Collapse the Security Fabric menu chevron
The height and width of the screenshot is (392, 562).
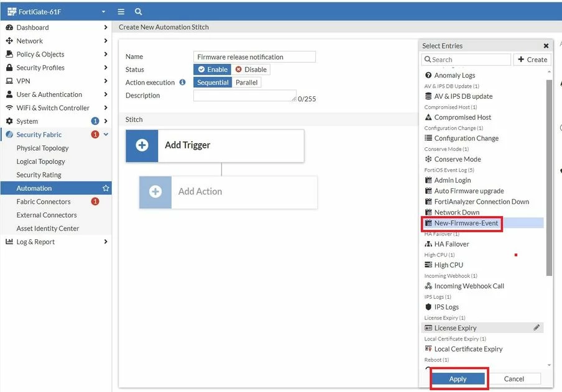coord(106,134)
